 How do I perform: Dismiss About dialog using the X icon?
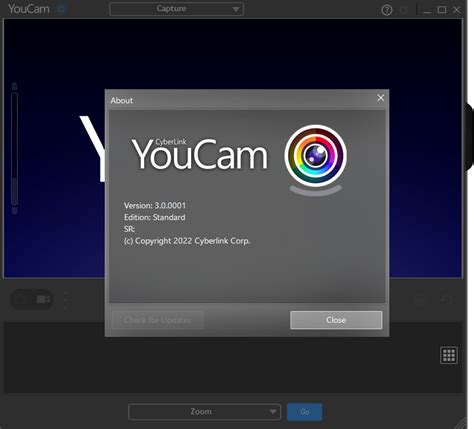pyautogui.click(x=380, y=98)
